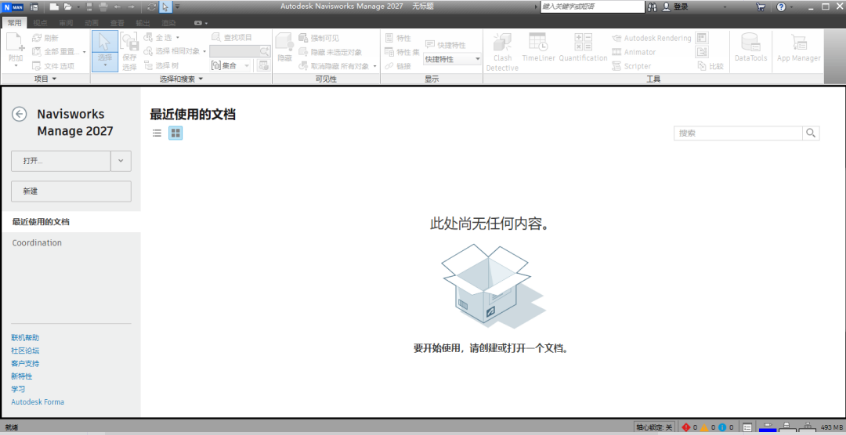Click the search magnifier icon
Screen dimensions: 846x435
point(811,132)
